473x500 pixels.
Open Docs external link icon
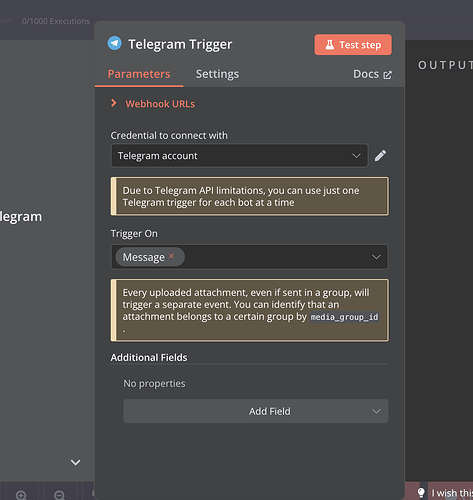387,75
